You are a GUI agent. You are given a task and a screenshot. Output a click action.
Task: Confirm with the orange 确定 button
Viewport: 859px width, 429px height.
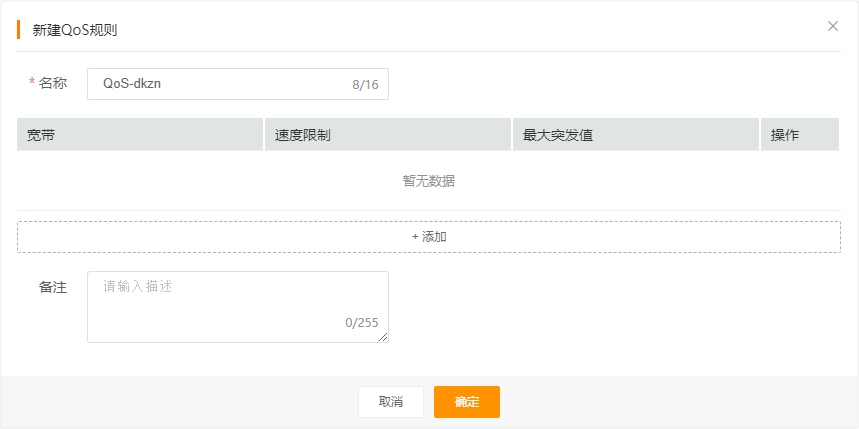[x=467, y=402]
